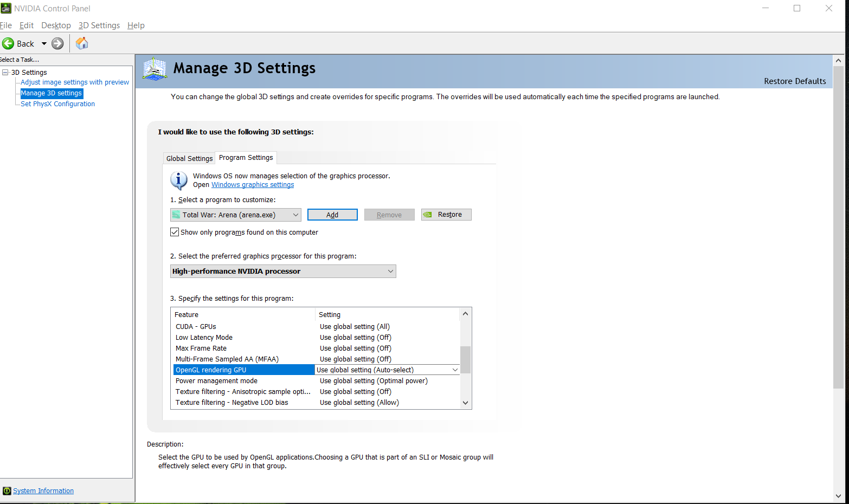Click the green Back arrow icon
The image size is (849, 504).
click(8, 44)
